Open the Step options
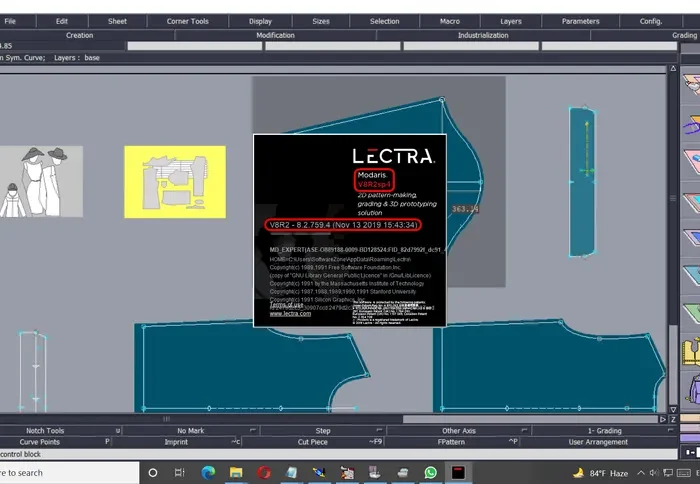Image resolution: width=700 pixels, height=484 pixels. (x=323, y=431)
